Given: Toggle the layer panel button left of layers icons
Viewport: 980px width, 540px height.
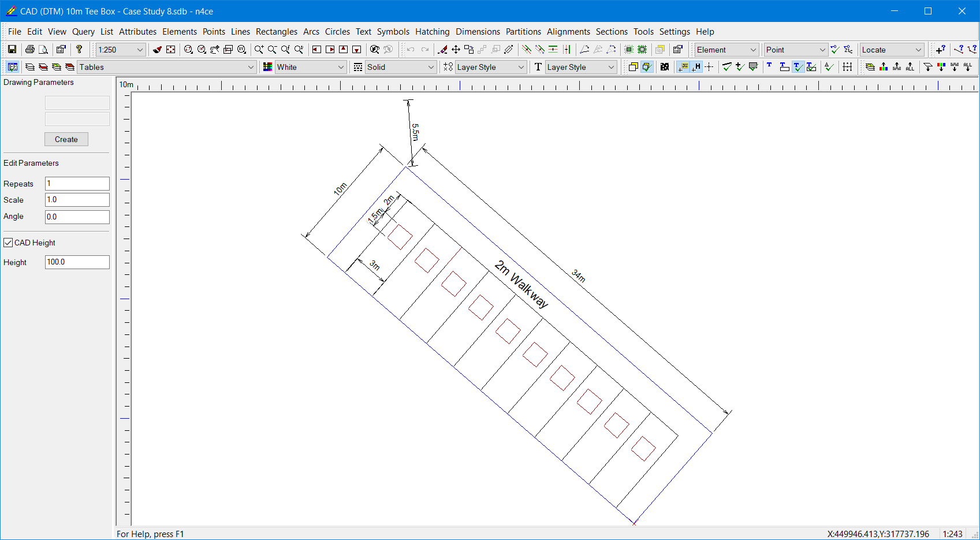Looking at the screenshot, I should [x=12, y=67].
